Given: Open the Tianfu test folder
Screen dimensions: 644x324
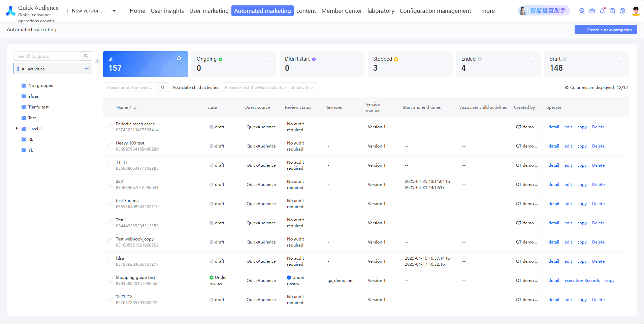Looking at the screenshot, I should (x=38, y=107).
